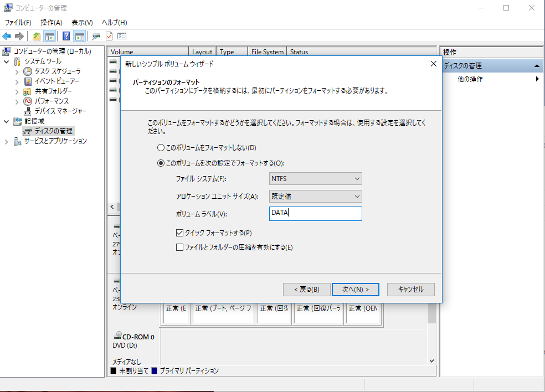
Task: Open the File System NTFS dropdown
Action: click(x=315, y=179)
